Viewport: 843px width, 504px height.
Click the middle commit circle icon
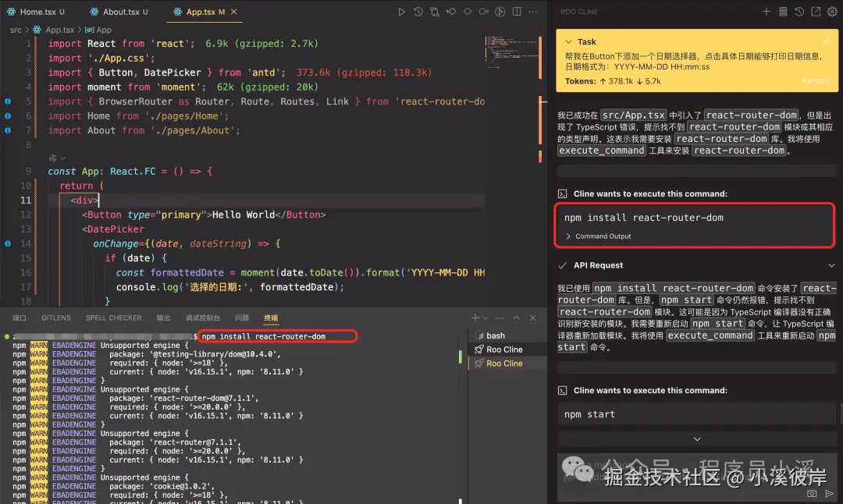coord(468,12)
